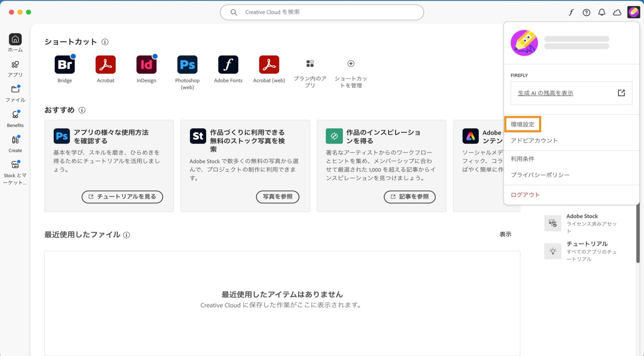Click the チュートリアルを見る button
This screenshot has width=644, height=356.
122,197
